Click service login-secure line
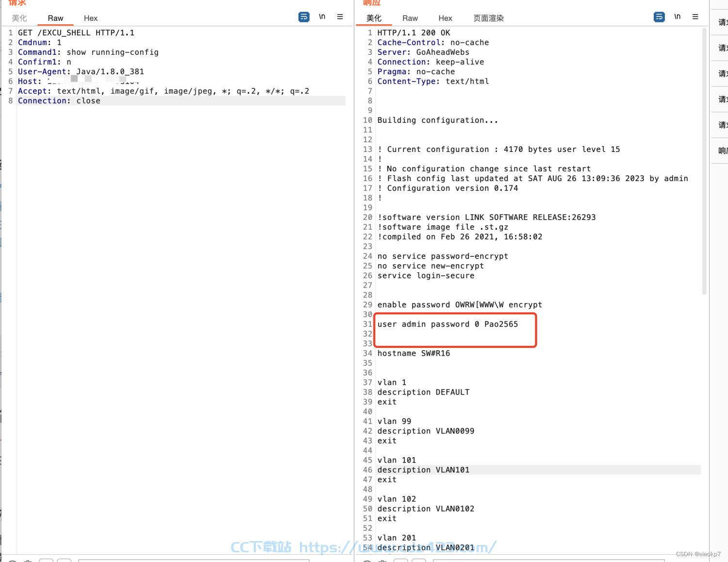The height and width of the screenshot is (562, 728). [426, 276]
